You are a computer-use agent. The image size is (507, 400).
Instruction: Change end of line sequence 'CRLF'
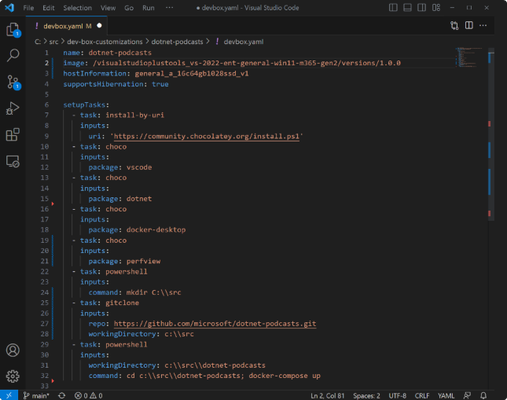pos(422,395)
